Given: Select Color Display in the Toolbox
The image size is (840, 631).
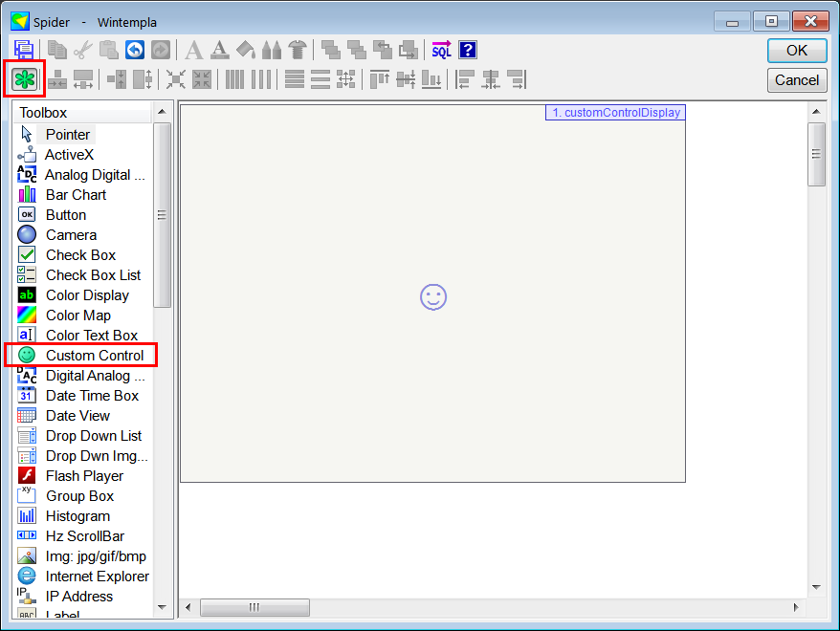Looking at the screenshot, I should tap(87, 294).
